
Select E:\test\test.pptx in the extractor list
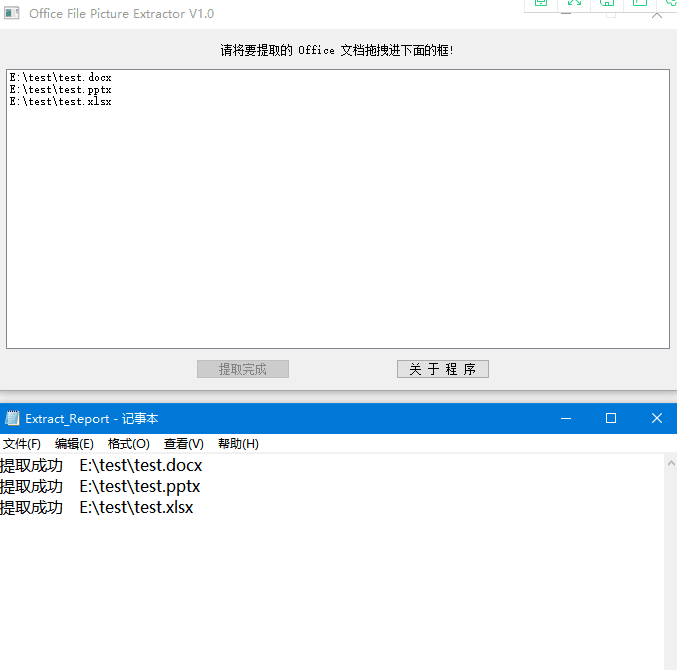[60, 90]
